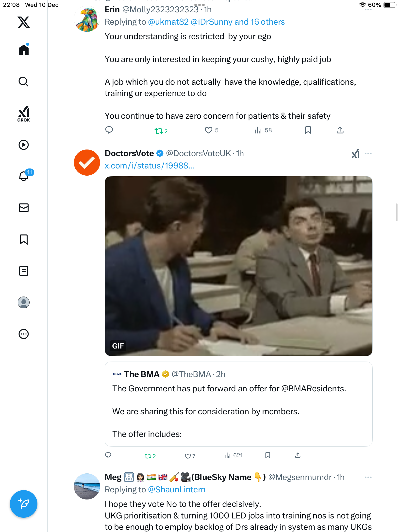Open the x.com/i/status link
This screenshot has height=532, width=399.
coord(150,166)
